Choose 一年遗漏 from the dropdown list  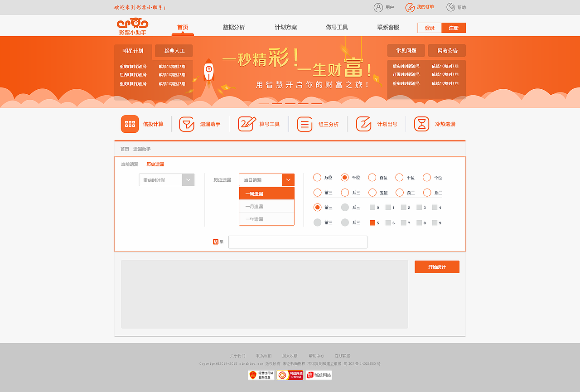tap(266, 219)
